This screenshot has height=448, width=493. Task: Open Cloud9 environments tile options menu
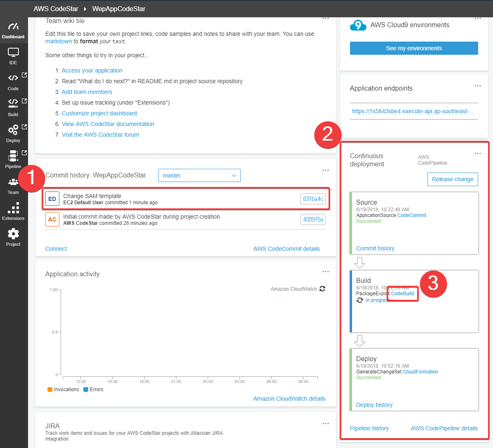(478, 19)
